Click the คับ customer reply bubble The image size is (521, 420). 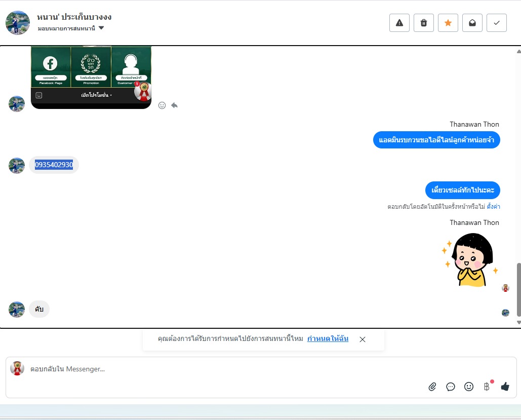coord(39,309)
